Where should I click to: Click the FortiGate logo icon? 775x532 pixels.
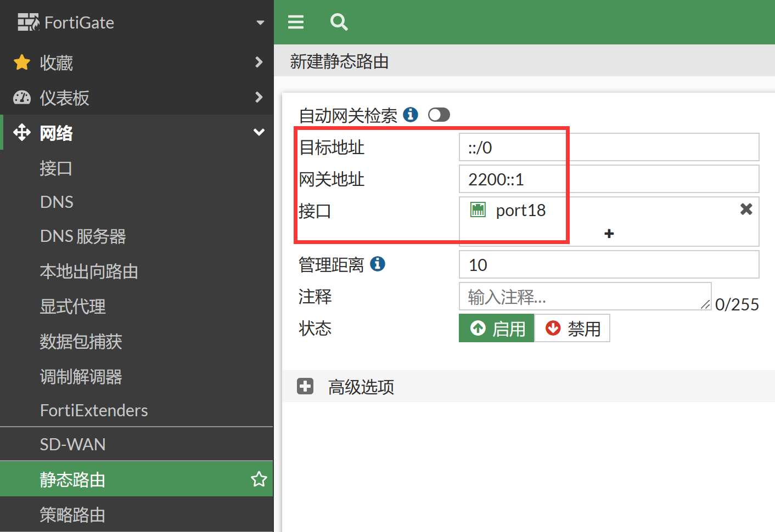point(28,22)
